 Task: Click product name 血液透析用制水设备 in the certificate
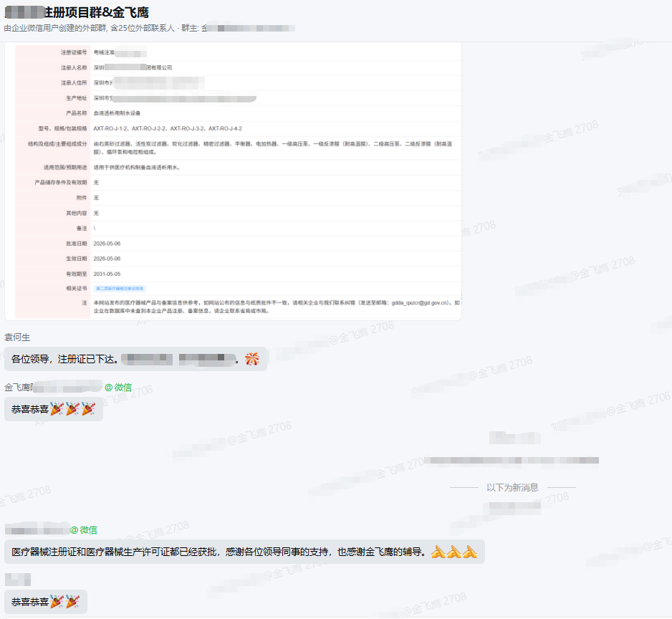pos(117,113)
